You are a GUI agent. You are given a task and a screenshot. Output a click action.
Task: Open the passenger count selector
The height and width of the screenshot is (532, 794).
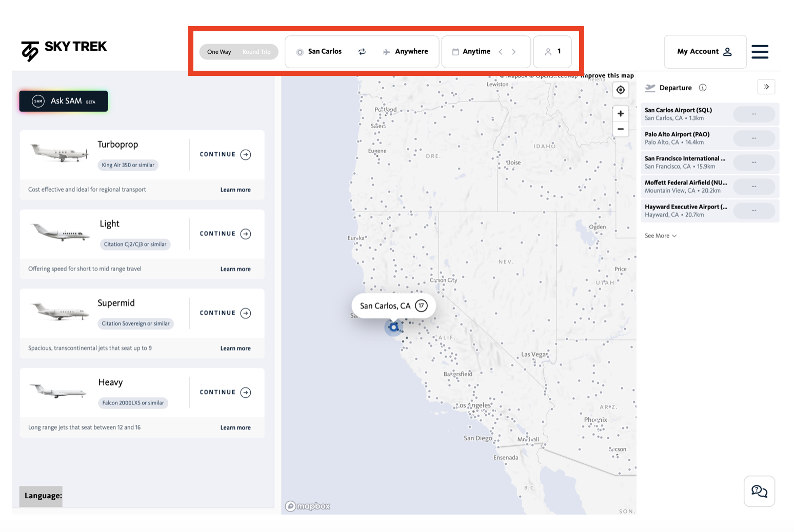click(552, 52)
